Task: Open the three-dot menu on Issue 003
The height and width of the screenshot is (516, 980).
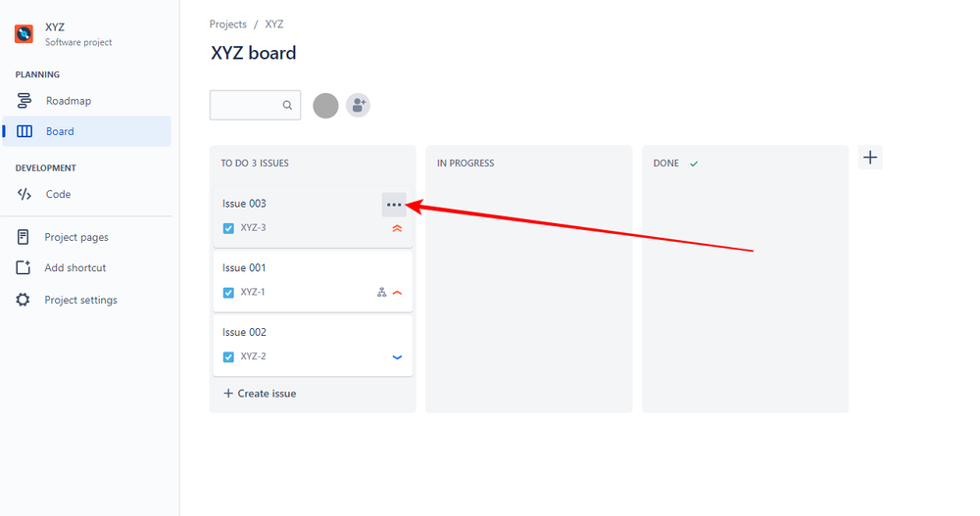Action: (x=394, y=205)
